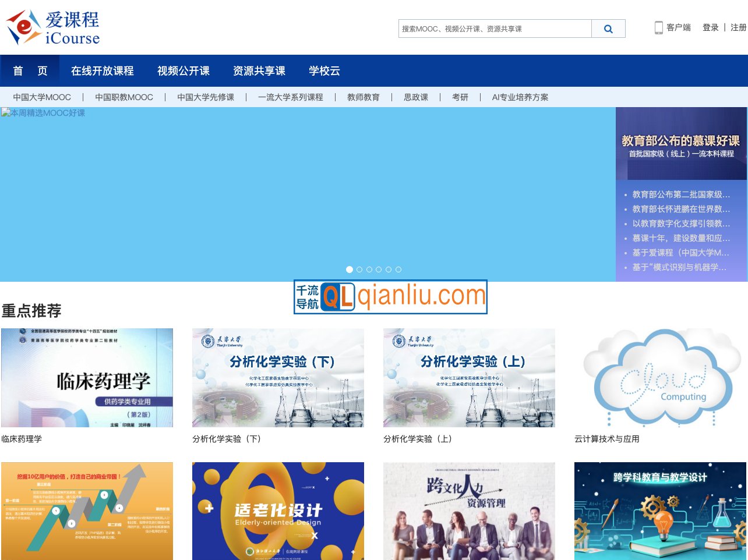Select the second carousel indicator dot
The height and width of the screenshot is (560, 748).
tap(359, 270)
